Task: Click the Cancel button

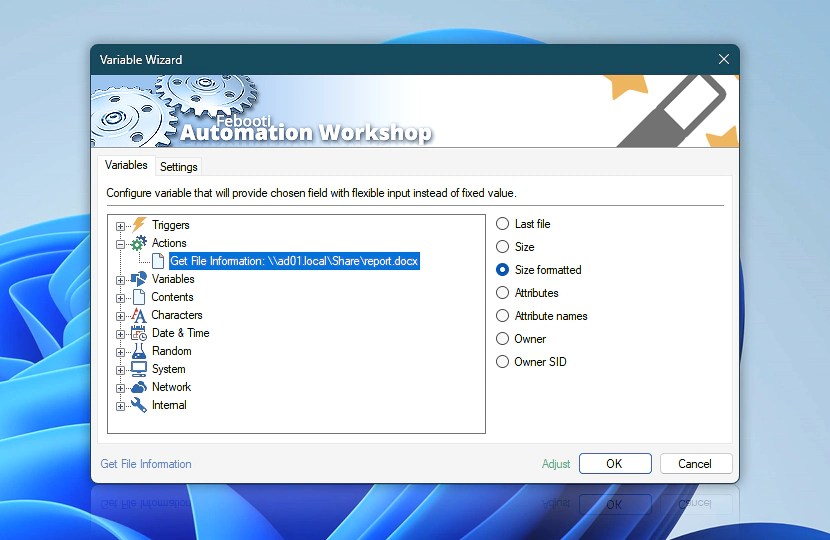Action: (x=696, y=464)
